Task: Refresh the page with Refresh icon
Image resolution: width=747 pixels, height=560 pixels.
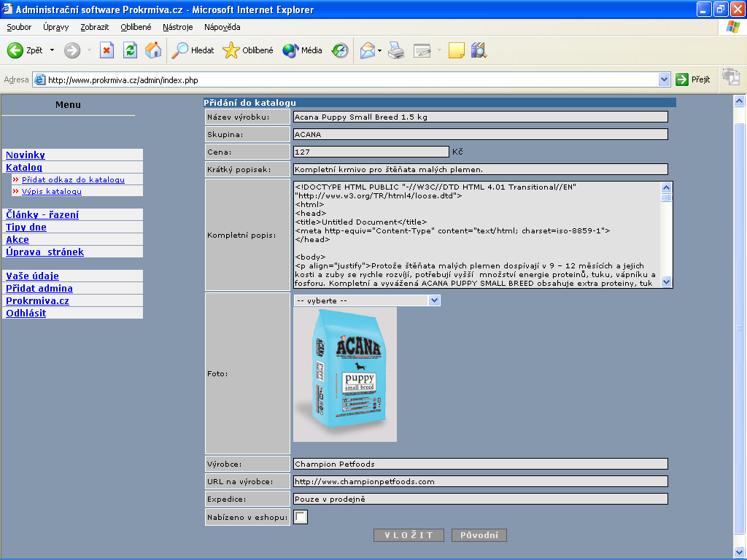Action: point(130,50)
